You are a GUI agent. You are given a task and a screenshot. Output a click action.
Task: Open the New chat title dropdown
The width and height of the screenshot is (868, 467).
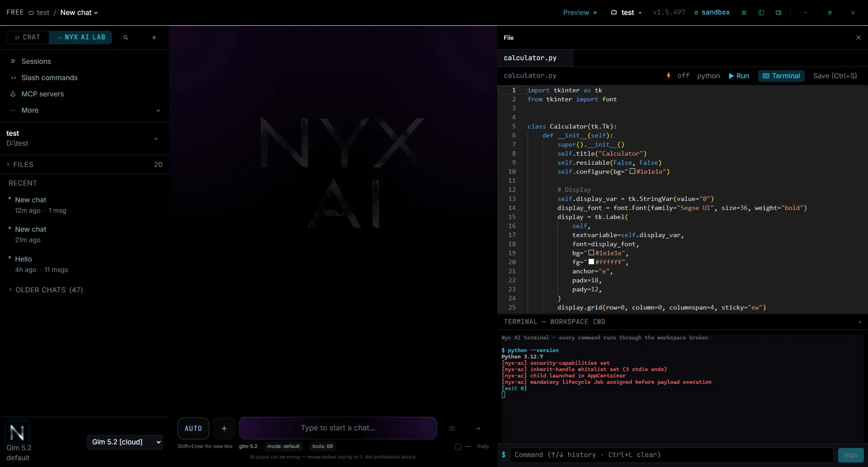pyautogui.click(x=79, y=13)
